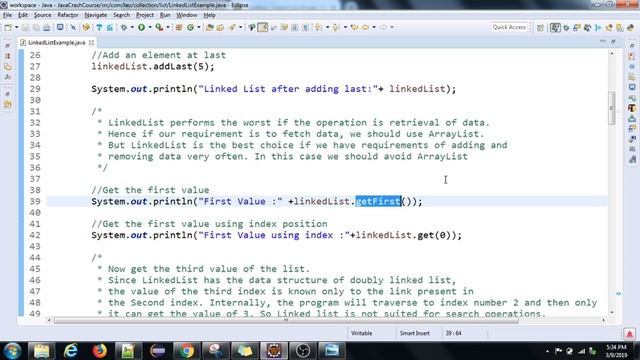Open the Help menu

pyautogui.click(x=209, y=15)
